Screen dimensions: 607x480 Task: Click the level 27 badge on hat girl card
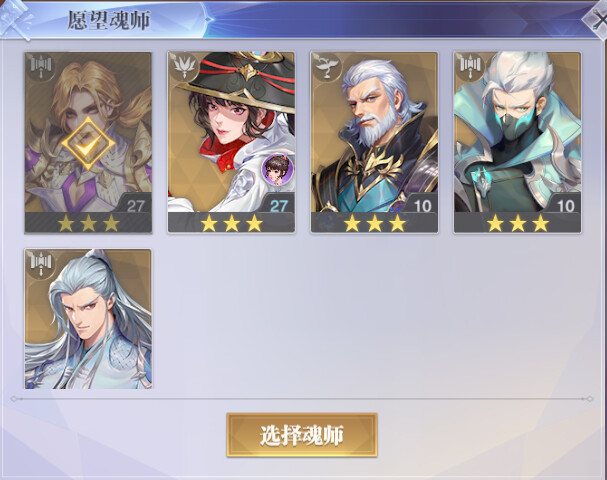pyautogui.click(x=278, y=205)
